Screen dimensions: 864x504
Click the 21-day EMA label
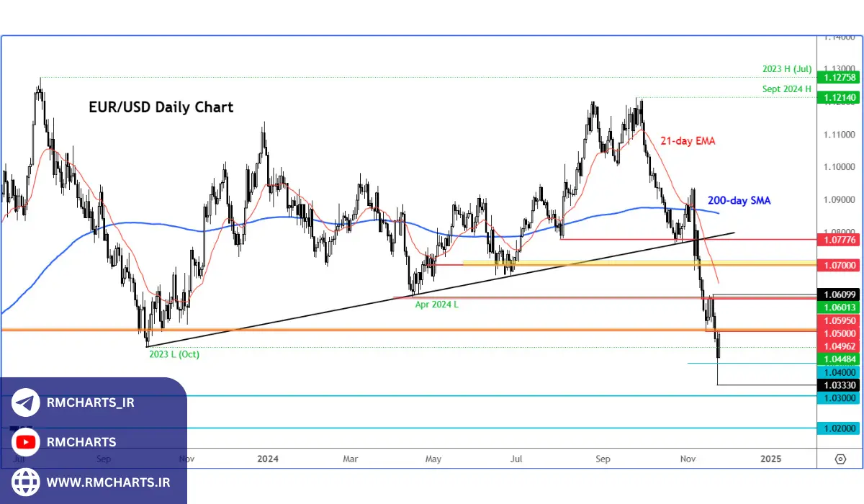[x=688, y=141]
